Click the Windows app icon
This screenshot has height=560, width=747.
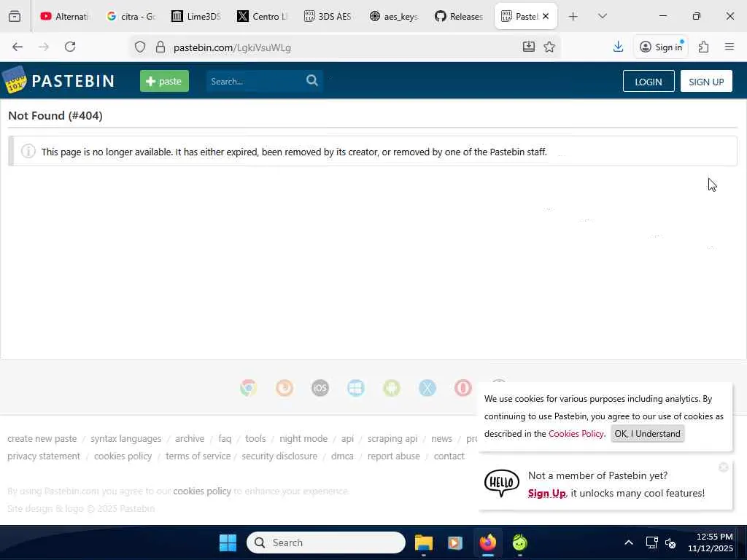tap(356, 388)
